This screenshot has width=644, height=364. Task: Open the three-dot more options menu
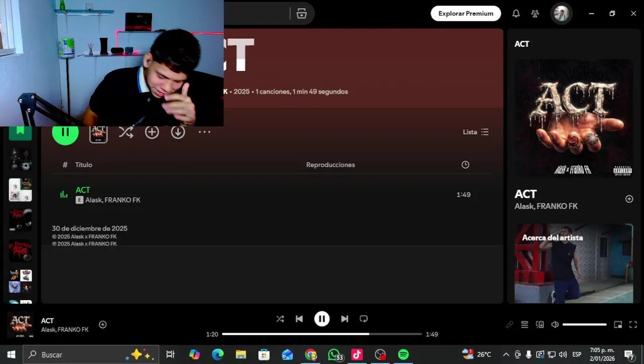click(204, 132)
